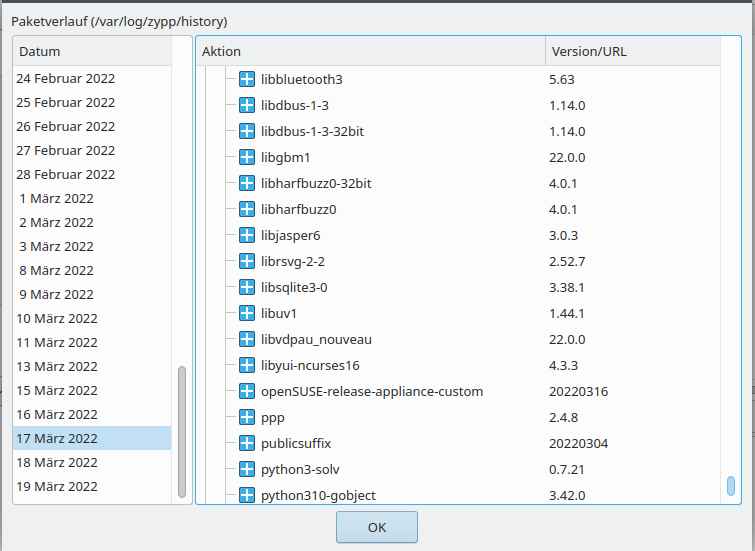Click version 2.4.8 of ppp
Screen dimensions: 755x551
[563, 417]
